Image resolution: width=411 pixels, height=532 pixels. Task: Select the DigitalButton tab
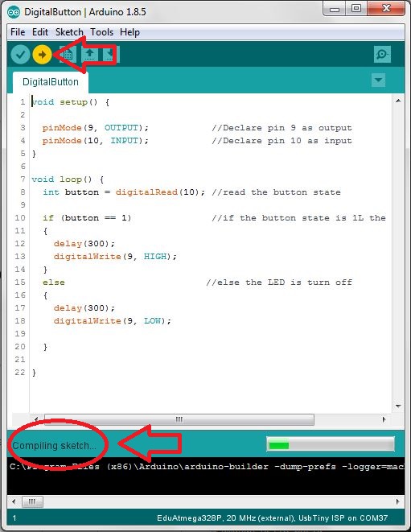pyautogui.click(x=51, y=82)
